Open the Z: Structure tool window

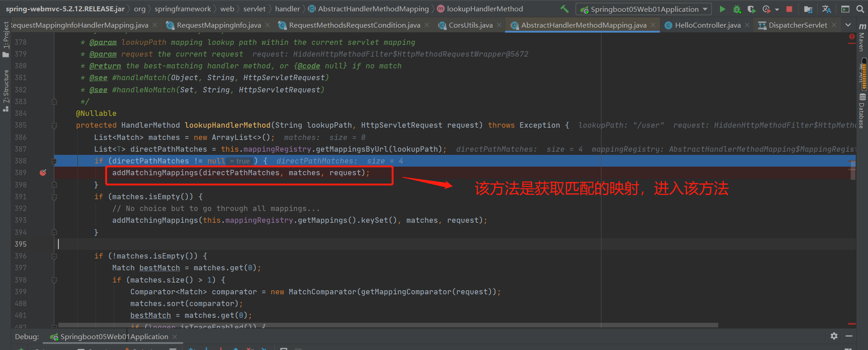pyautogui.click(x=6, y=91)
